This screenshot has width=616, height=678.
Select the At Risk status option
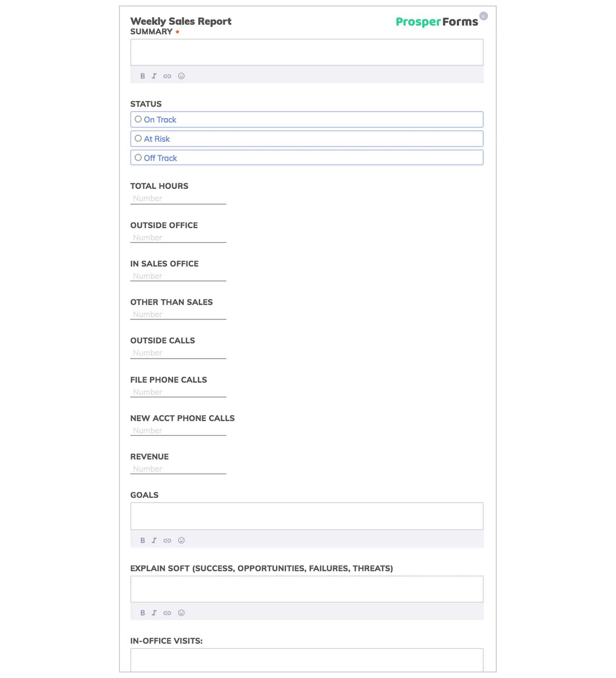pos(138,138)
